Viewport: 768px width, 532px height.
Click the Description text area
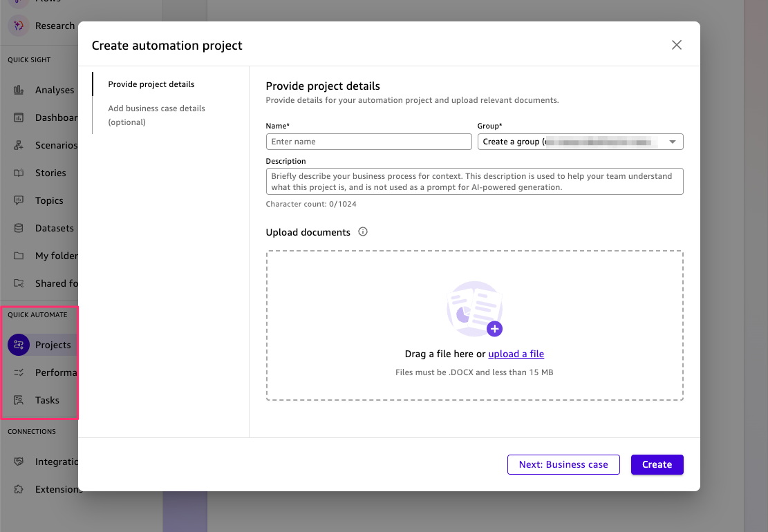click(474, 182)
